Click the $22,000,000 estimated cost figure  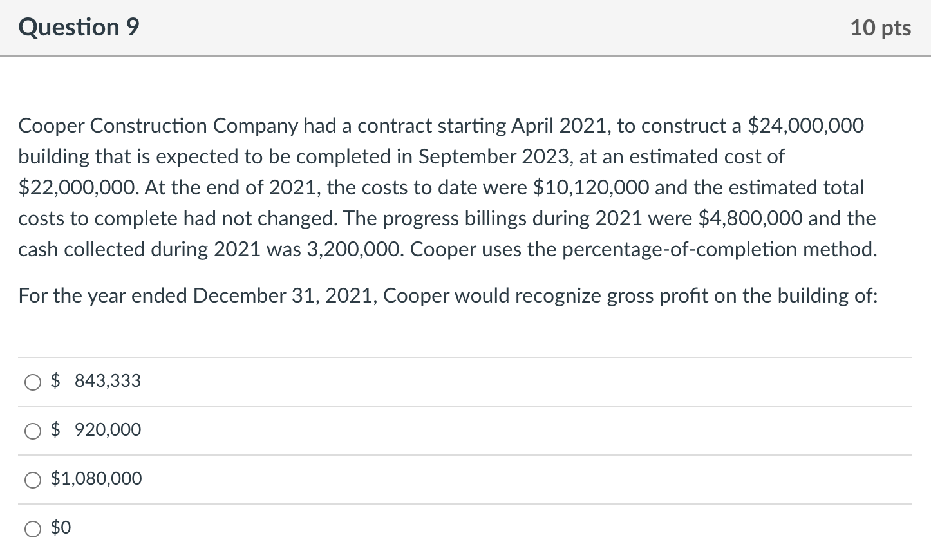77,187
